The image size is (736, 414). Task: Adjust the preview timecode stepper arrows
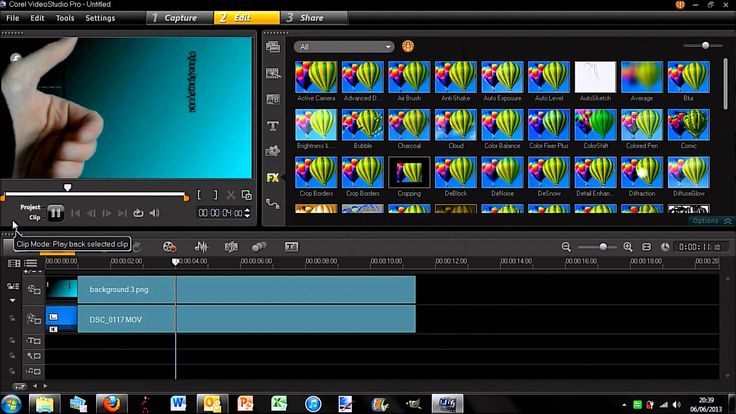point(247,213)
